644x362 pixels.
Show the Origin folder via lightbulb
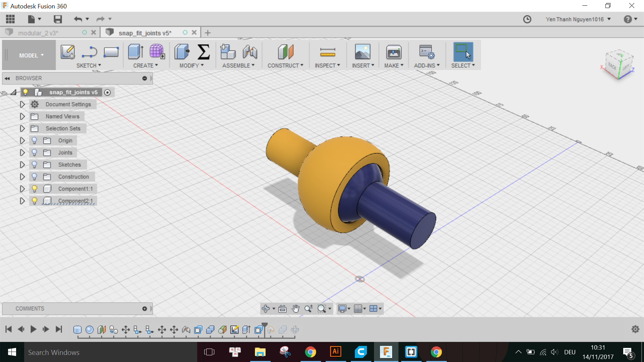[x=34, y=140]
